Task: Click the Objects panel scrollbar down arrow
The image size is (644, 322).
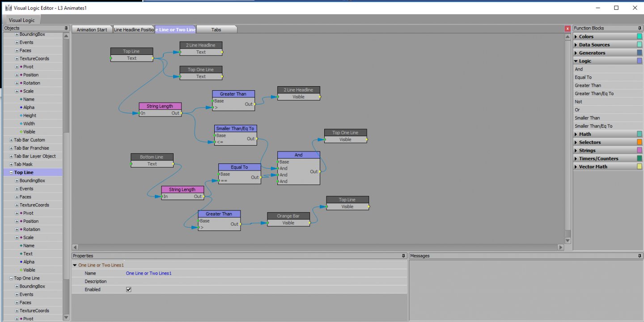Action: (x=66, y=318)
